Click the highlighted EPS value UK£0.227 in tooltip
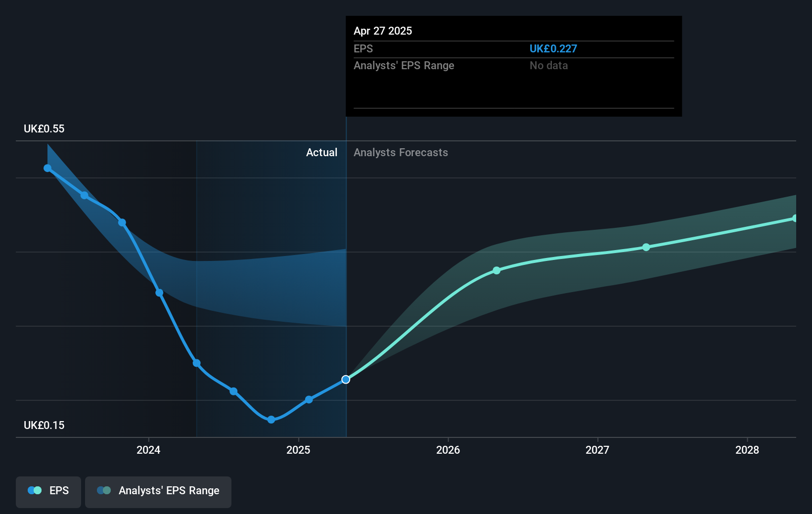This screenshot has width=812, height=514. coord(553,48)
